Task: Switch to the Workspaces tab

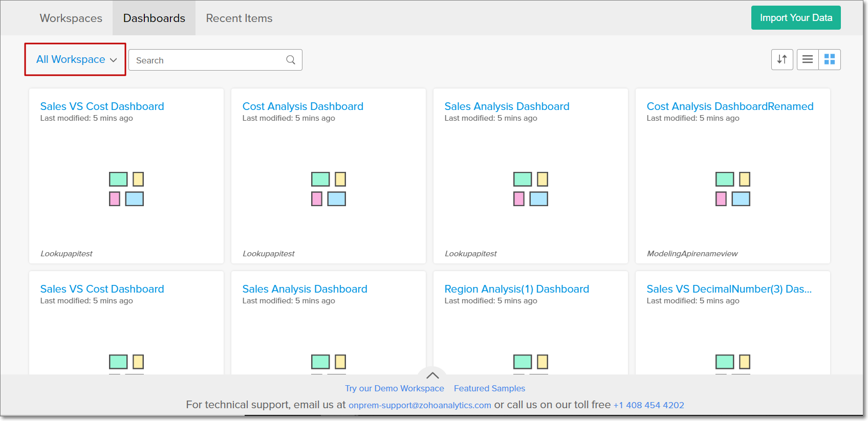Action: point(71,18)
